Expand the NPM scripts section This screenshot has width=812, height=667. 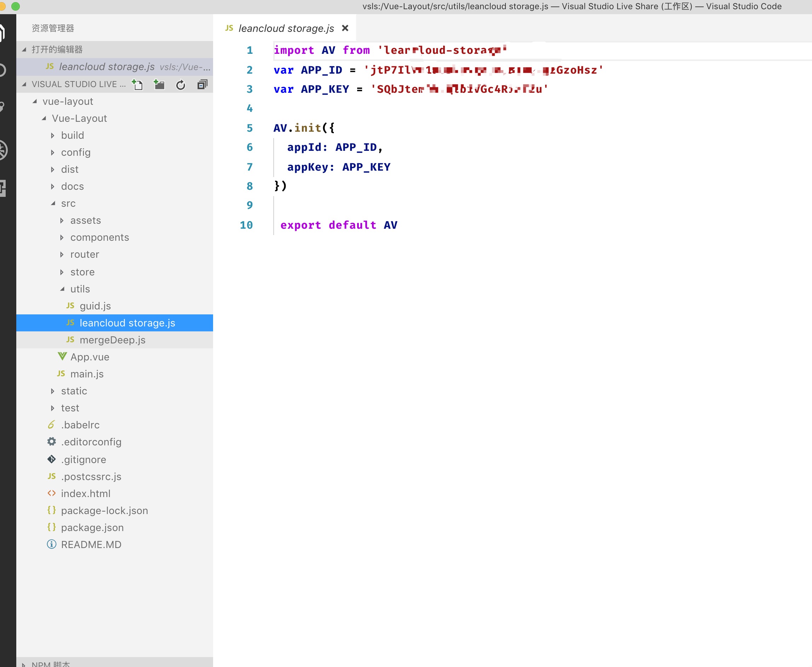tap(50, 663)
